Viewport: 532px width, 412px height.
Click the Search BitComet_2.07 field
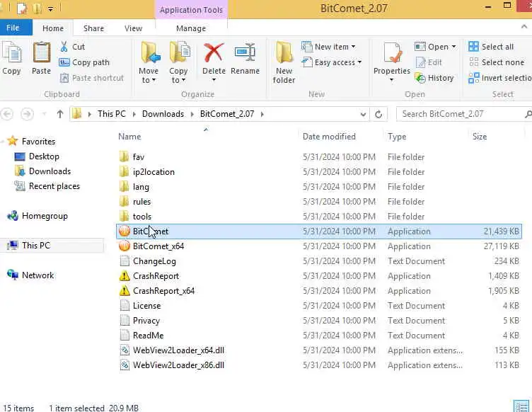(x=463, y=114)
